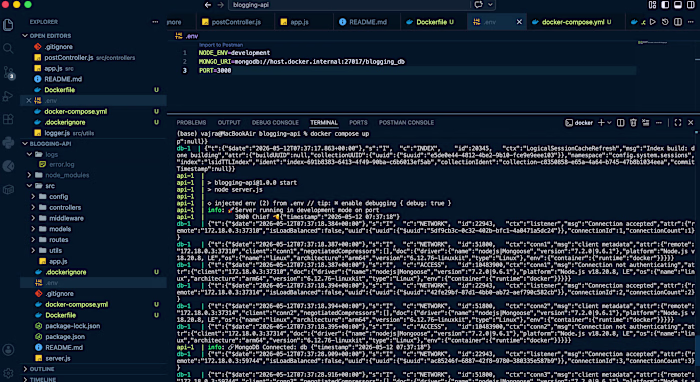This screenshot has height=382, width=700.
Task: Open the PROBLEMS panel tab
Action: 191,123
